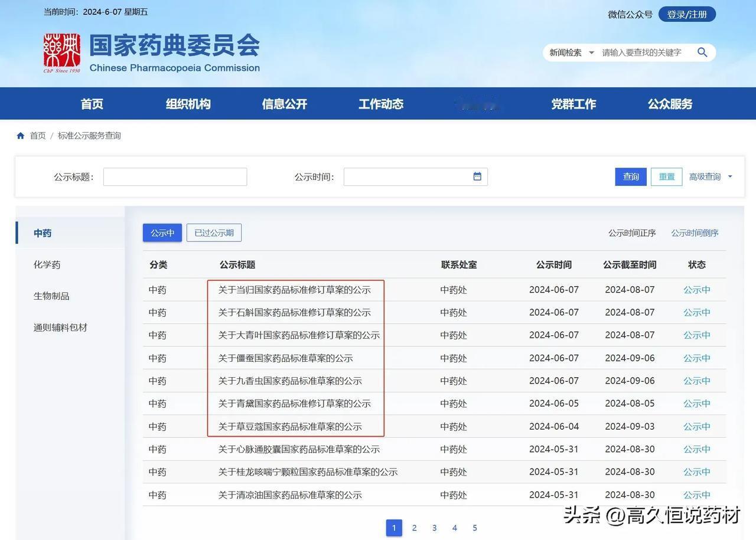Switch to the 公示中 tab
756x540 pixels.
pyautogui.click(x=162, y=233)
